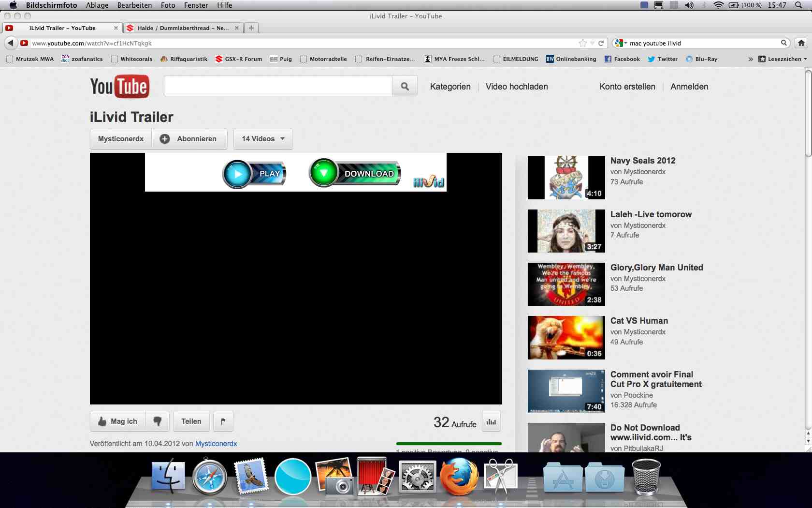Open URL history dropdown arrow
812x508 pixels.
coord(593,43)
